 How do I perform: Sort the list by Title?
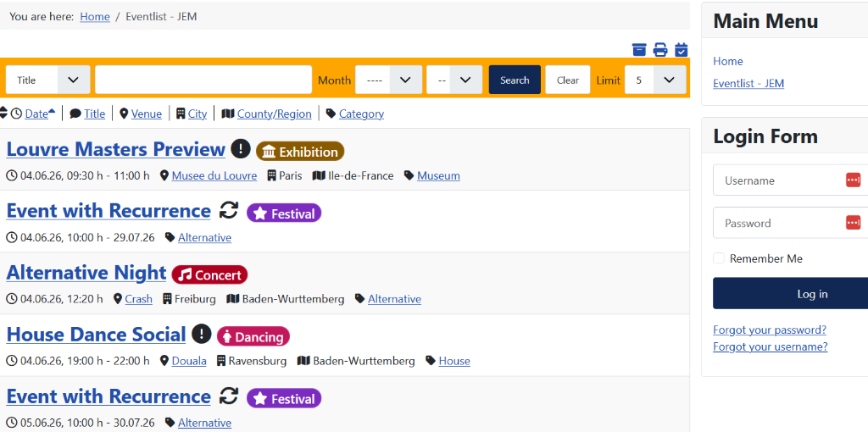pyautogui.click(x=95, y=114)
